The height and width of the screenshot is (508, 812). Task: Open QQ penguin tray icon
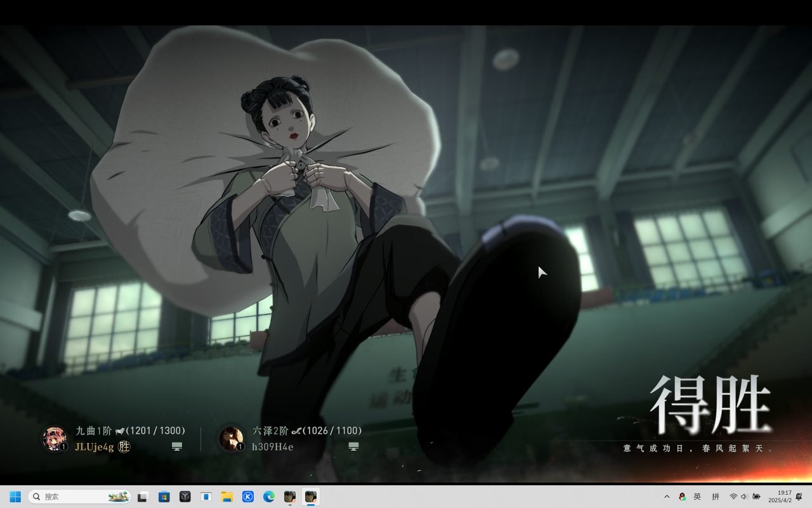coord(683,497)
